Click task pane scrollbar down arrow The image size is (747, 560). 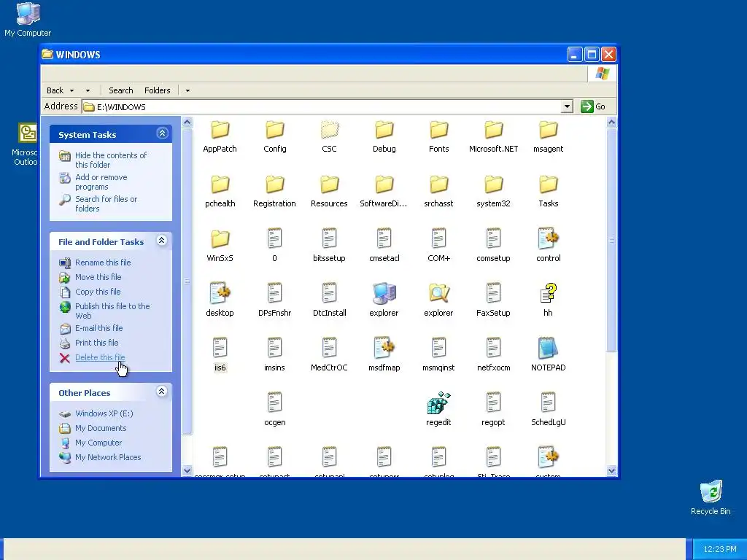(x=187, y=470)
